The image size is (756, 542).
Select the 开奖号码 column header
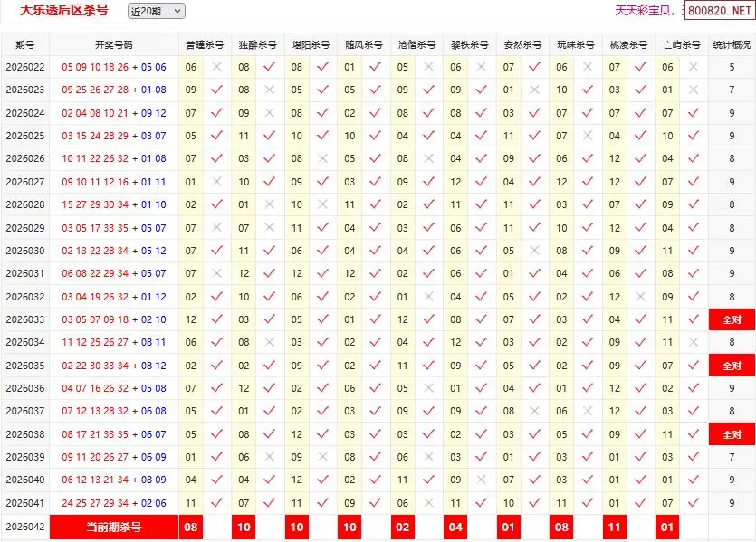114,44
